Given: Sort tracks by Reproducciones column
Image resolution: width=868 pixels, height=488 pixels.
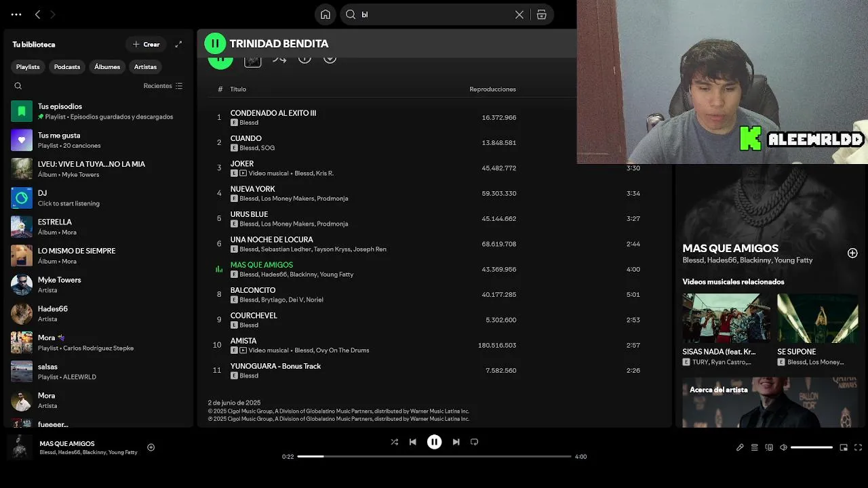Looking at the screenshot, I should (x=492, y=89).
